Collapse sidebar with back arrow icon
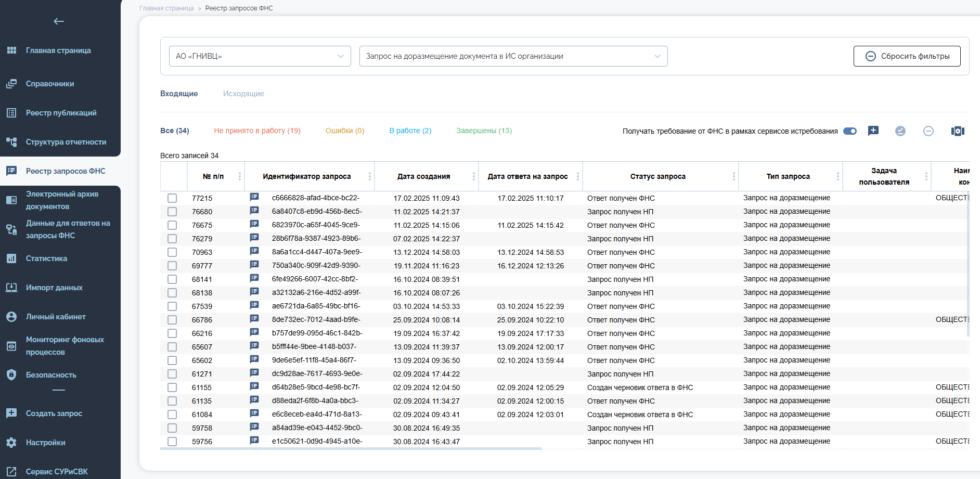Screen dimensions: 980x479 point(59,21)
